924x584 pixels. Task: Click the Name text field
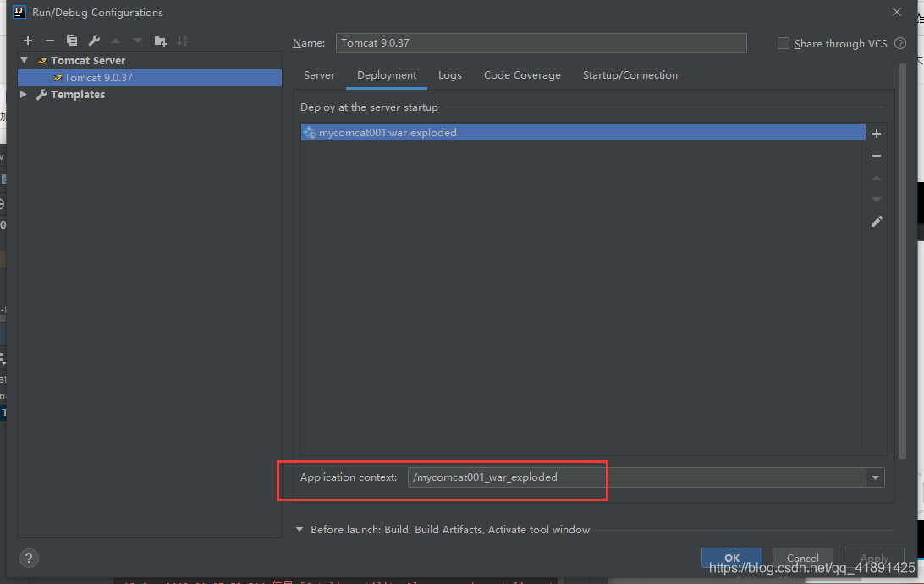pyautogui.click(x=542, y=43)
